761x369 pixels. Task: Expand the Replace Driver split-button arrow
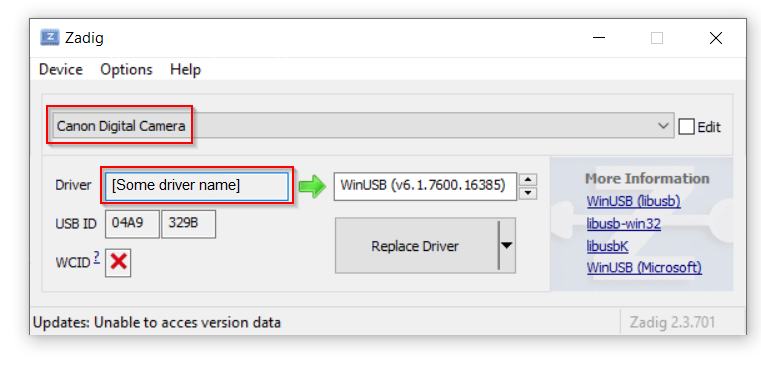(x=507, y=246)
